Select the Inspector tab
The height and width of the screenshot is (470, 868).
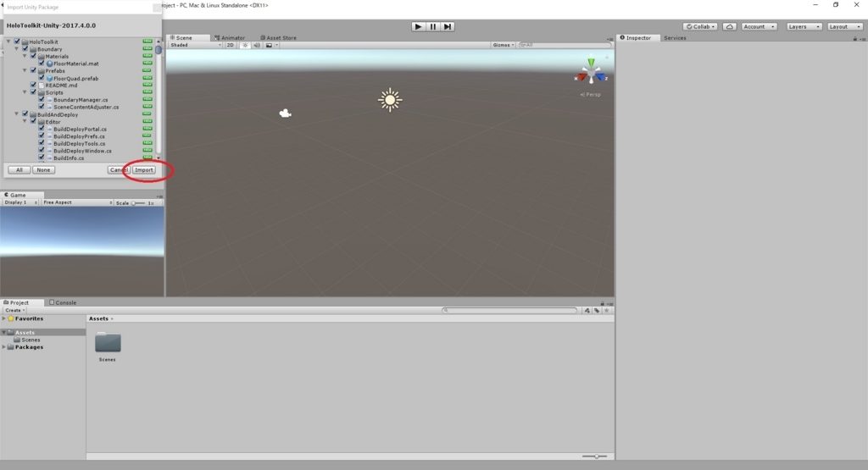[x=636, y=37]
